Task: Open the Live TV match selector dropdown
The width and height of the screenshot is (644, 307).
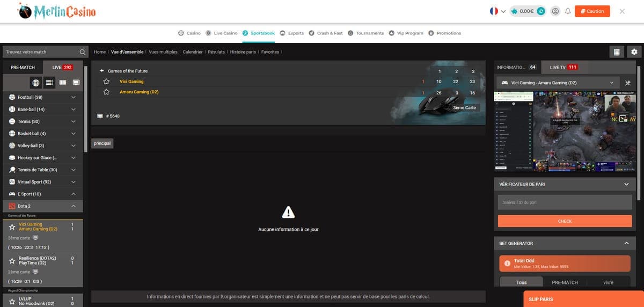Action: [558, 83]
